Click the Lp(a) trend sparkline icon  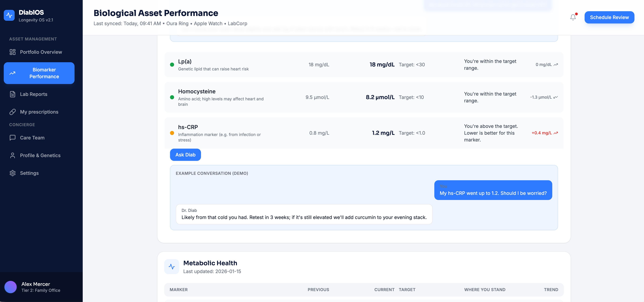[556, 64]
